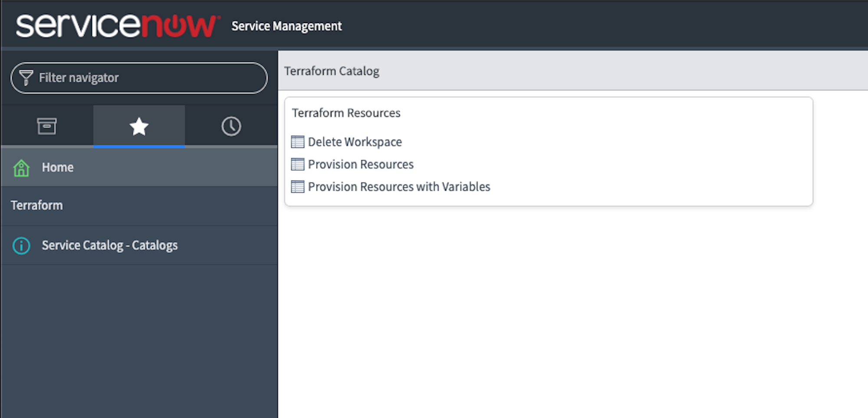Click the info icon beside Service Catalog - Catalogs
The image size is (868, 418).
pos(20,245)
